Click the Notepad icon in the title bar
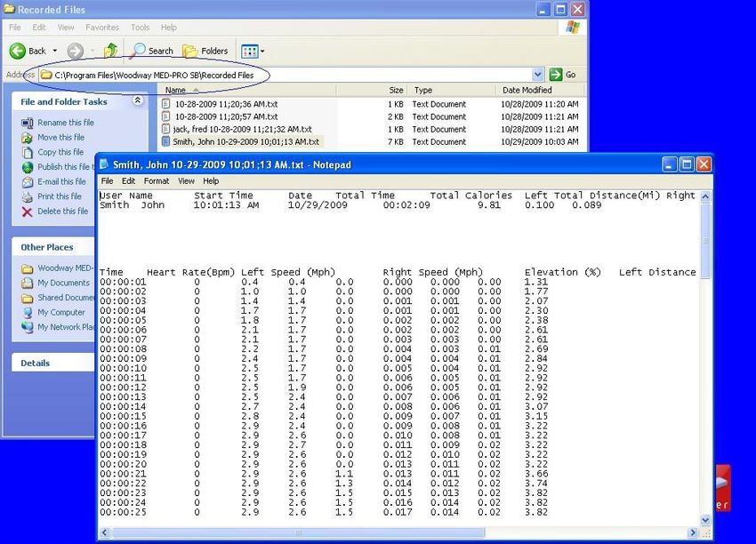 coord(104,164)
